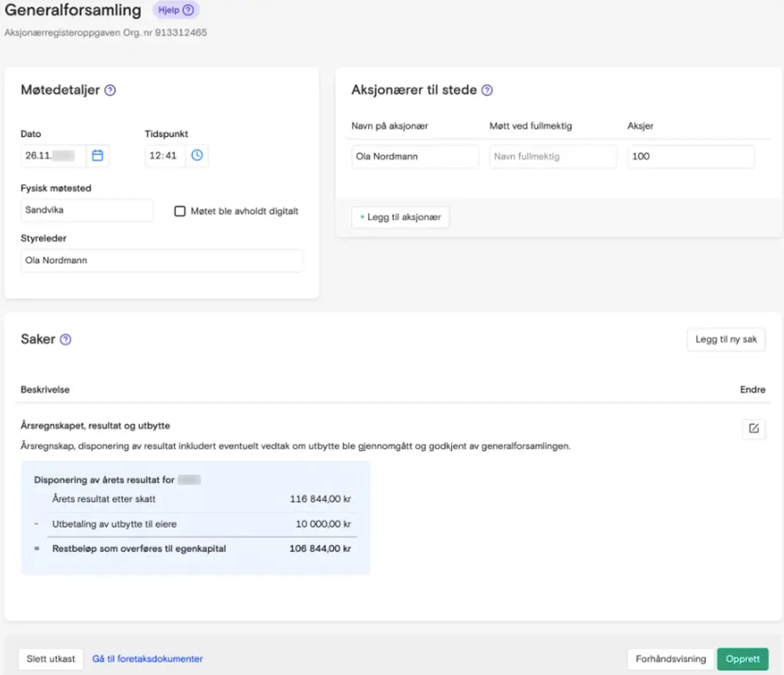Open the Hjelp help badge
Viewport: 784px width, 675px height.
[x=176, y=10]
